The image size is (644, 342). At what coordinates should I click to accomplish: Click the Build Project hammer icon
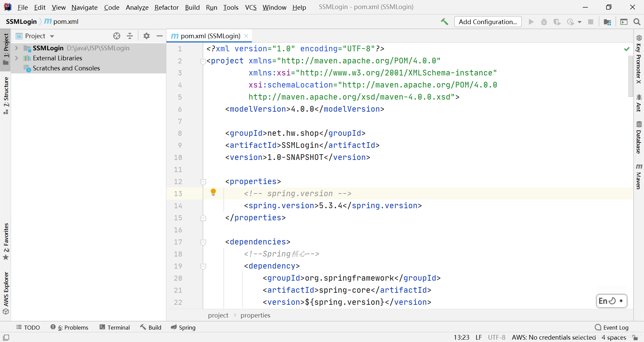tap(444, 22)
